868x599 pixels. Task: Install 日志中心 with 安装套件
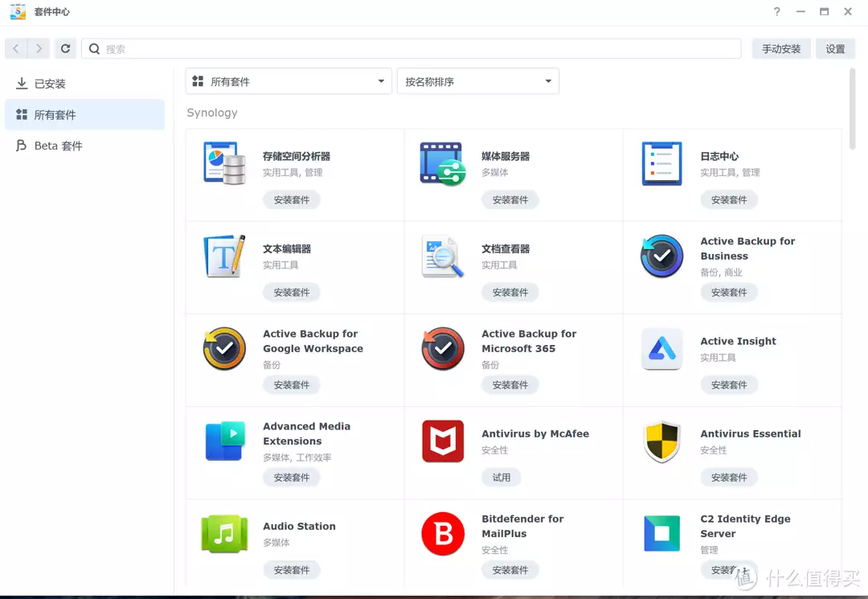[728, 200]
